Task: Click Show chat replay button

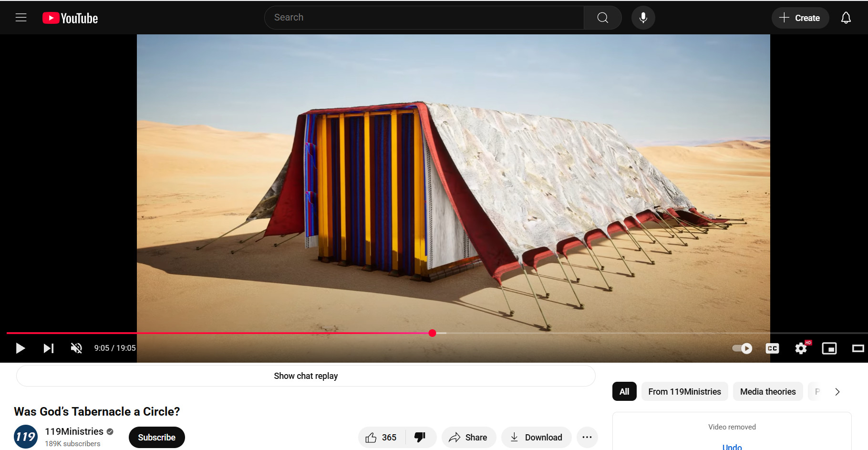Action: pos(306,376)
